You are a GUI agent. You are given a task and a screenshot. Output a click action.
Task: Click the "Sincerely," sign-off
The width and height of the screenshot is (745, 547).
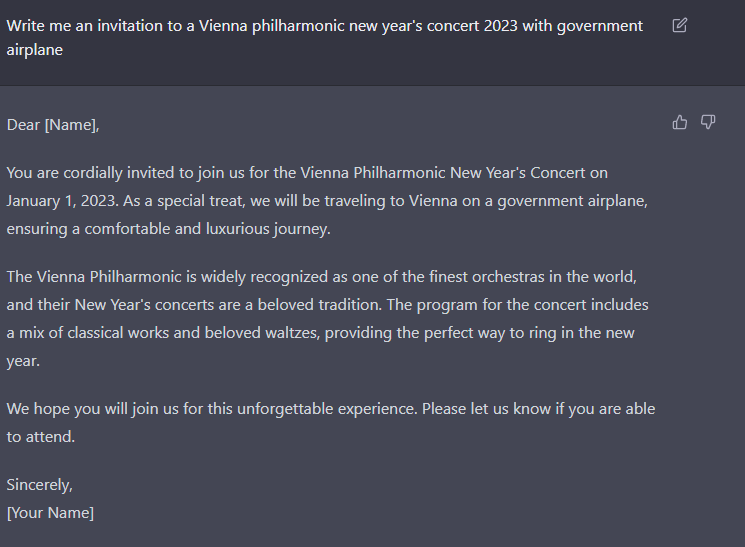(40, 485)
